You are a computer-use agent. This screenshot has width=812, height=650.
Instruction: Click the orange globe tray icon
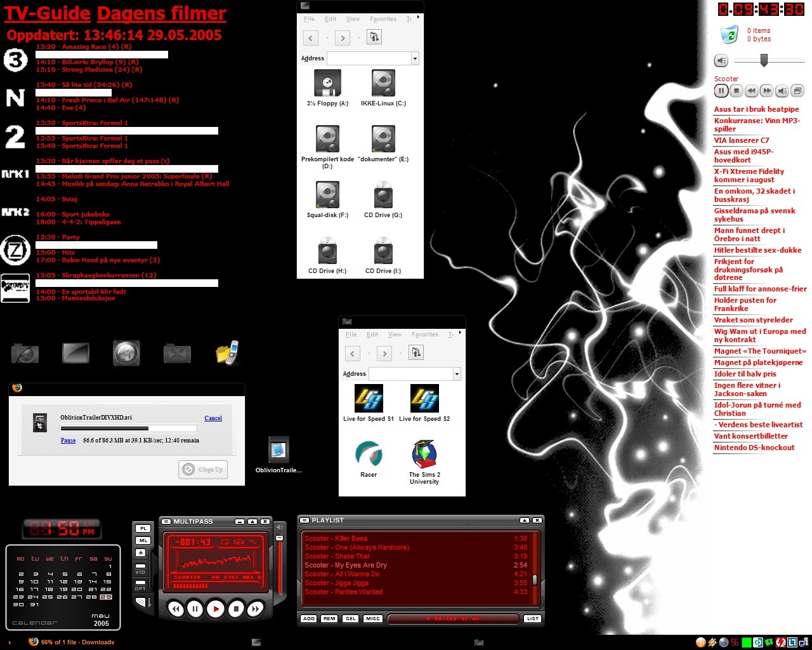pyautogui.click(x=701, y=642)
